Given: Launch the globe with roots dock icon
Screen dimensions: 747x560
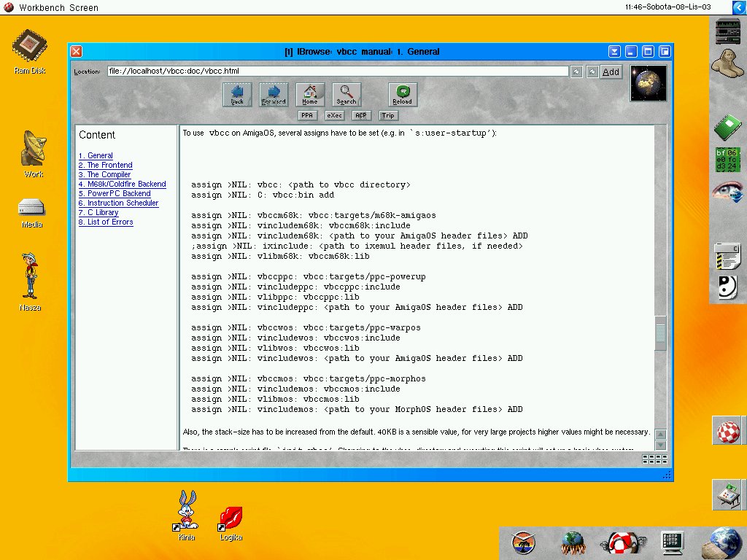Looking at the screenshot, I should point(573,543).
